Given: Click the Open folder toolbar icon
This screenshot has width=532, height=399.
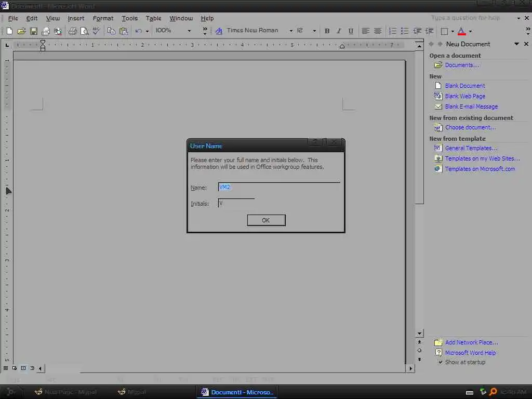Looking at the screenshot, I should pos(21,31).
